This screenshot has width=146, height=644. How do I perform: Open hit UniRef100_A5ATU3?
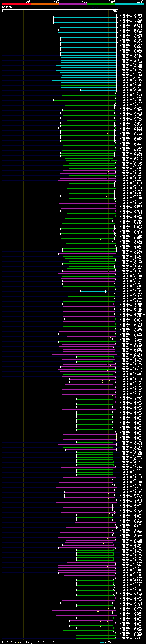pyautogui.click(x=131, y=22)
